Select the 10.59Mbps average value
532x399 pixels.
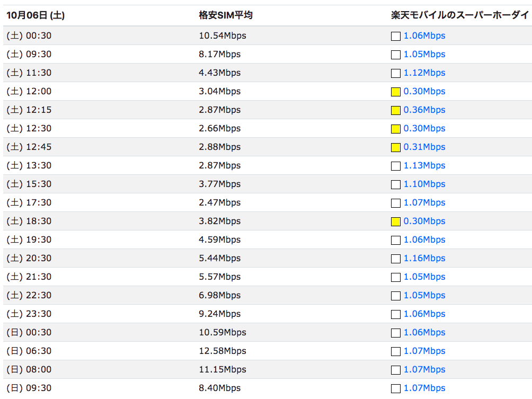(223, 333)
